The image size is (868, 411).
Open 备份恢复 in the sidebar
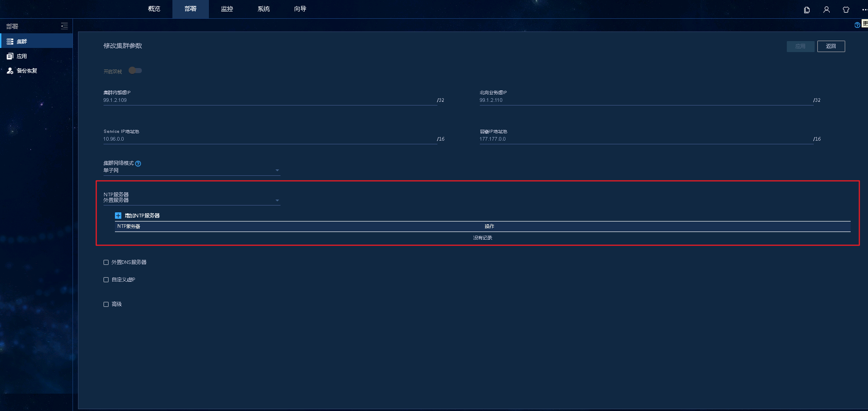click(x=36, y=71)
